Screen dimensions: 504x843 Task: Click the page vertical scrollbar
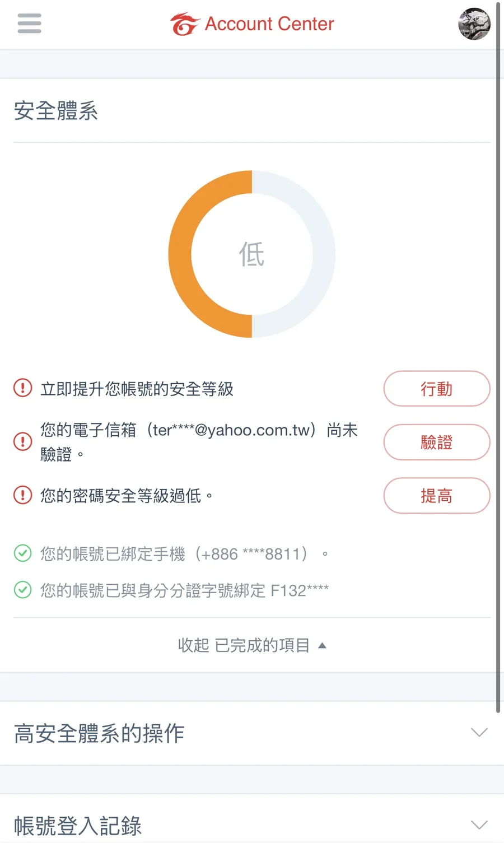click(x=498, y=358)
